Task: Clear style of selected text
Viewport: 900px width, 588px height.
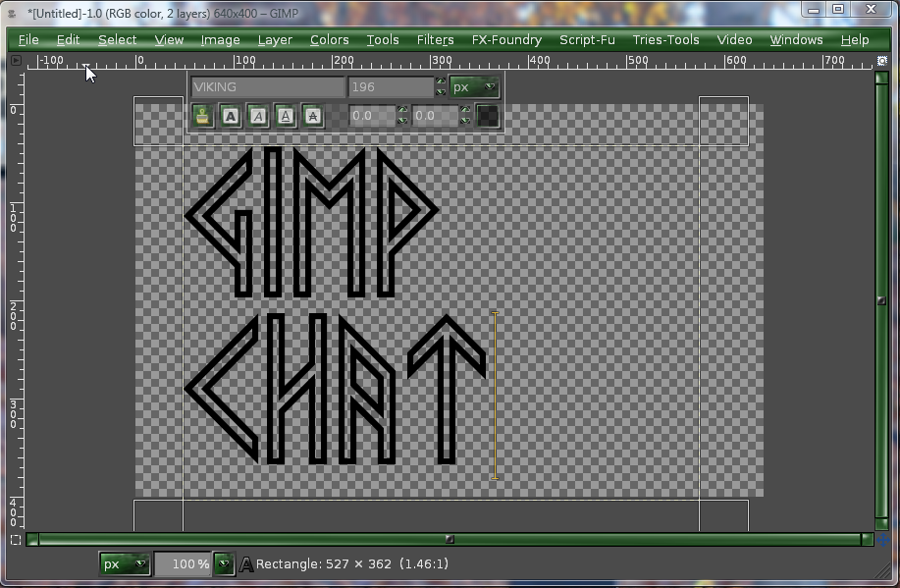Action: point(202,117)
